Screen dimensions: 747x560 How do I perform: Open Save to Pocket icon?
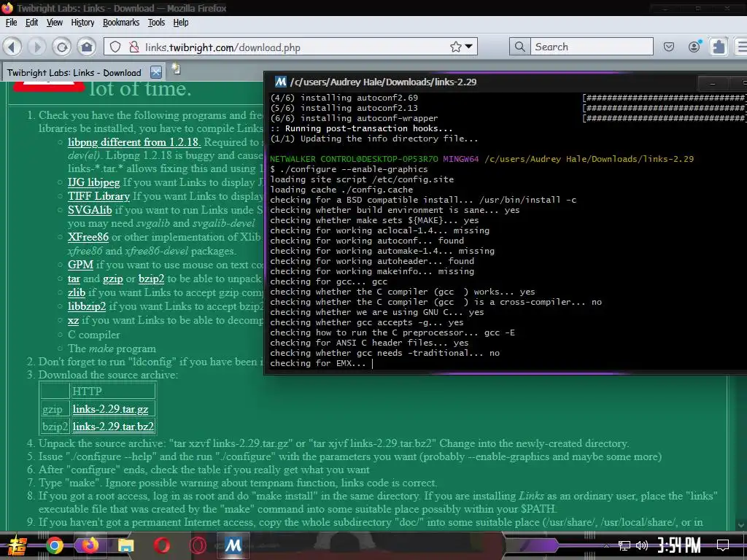pyautogui.click(x=669, y=47)
